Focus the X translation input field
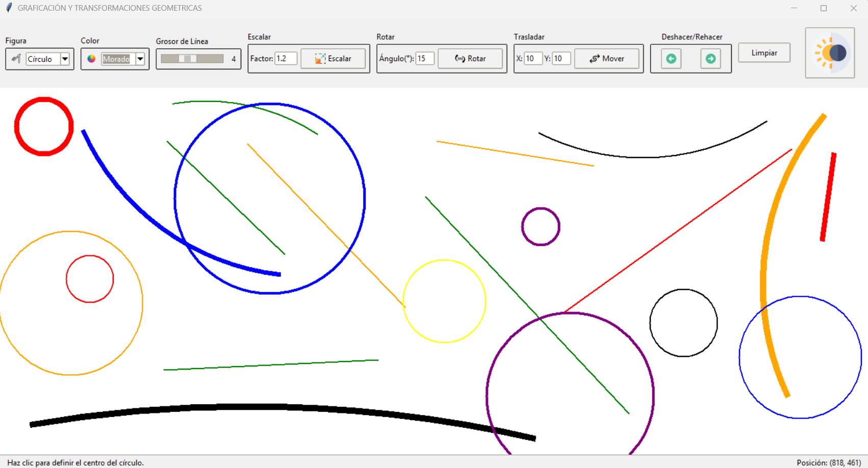Viewport: 868px width, 468px height. [x=533, y=59]
